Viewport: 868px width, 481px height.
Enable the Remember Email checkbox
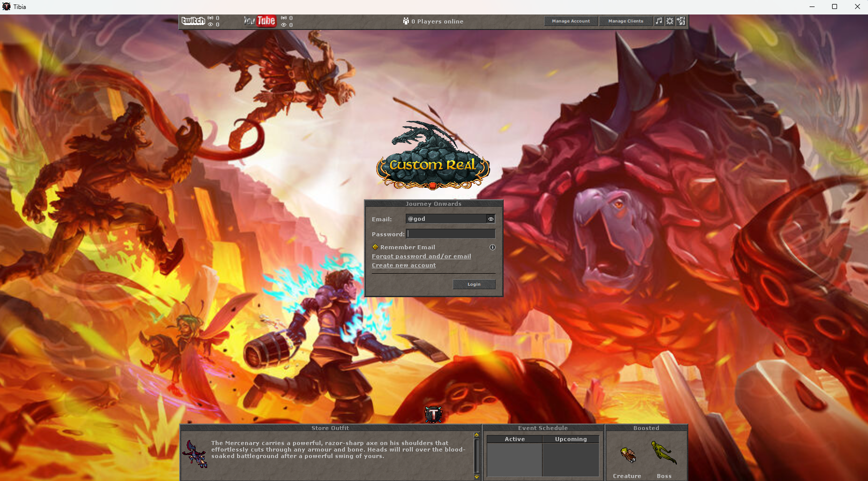point(375,247)
